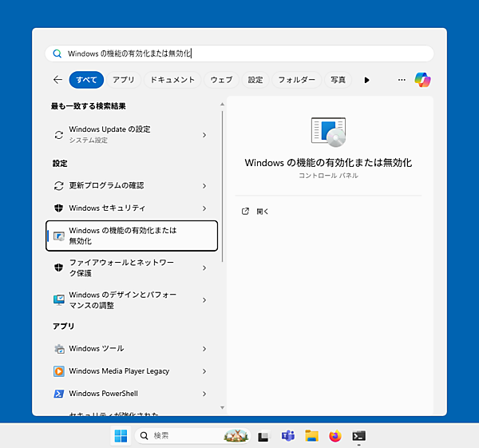Switch to the 設定 filter tab

click(255, 80)
